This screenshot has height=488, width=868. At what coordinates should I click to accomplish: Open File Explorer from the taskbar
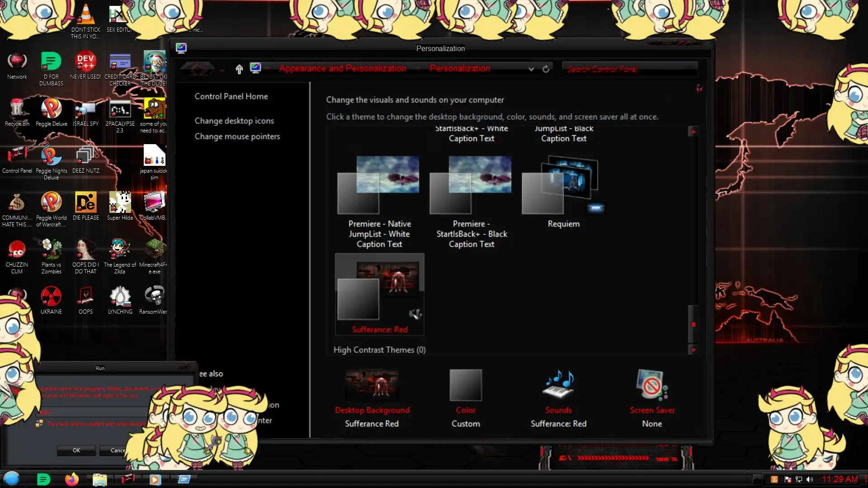point(99,479)
